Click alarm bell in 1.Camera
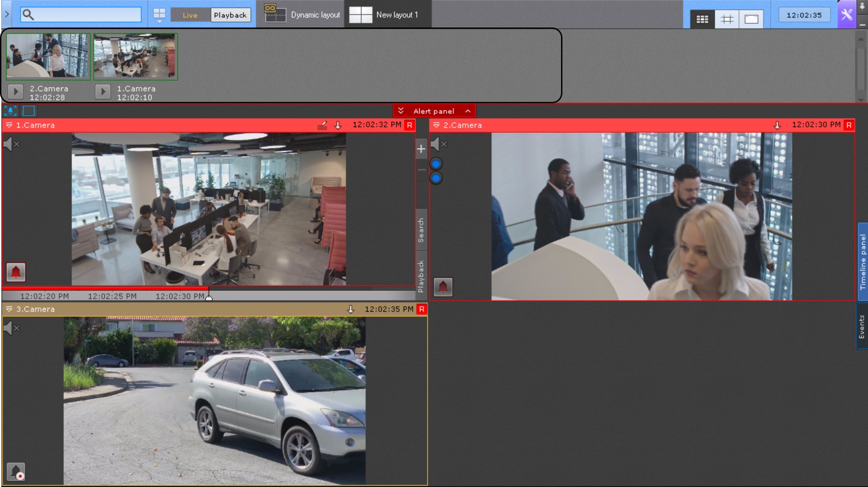The image size is (868, 487). click(16, 272)
